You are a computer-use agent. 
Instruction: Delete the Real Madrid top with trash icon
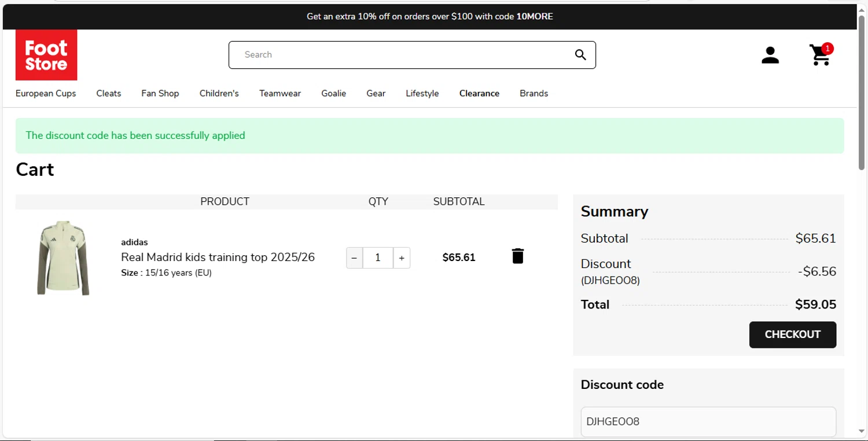(518, 256)
